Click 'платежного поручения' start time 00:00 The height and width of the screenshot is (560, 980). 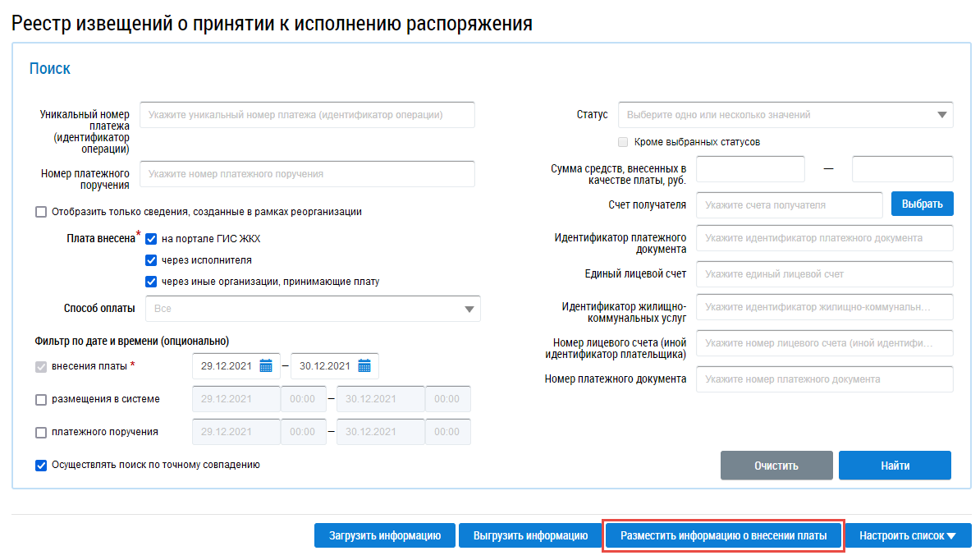click(303, 432)
